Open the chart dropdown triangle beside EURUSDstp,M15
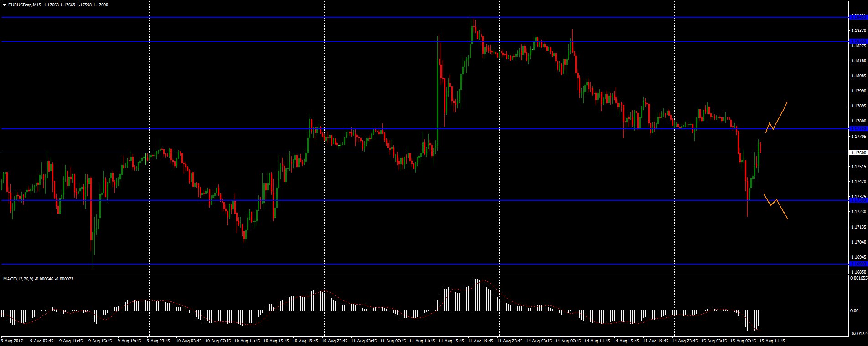 click(4, 5)
